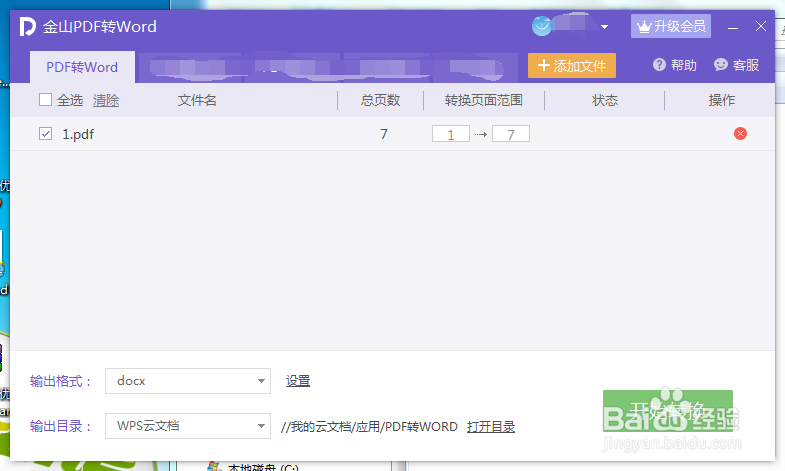Toggle the 全选 select-all checkbox
Viewport: 785px width, 471px height.
click(46, 100)
